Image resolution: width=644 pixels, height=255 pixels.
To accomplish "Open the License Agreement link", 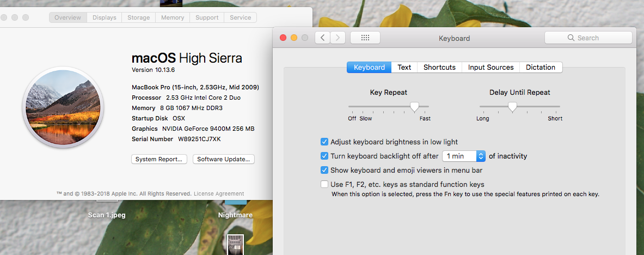I will pos(219,193).
